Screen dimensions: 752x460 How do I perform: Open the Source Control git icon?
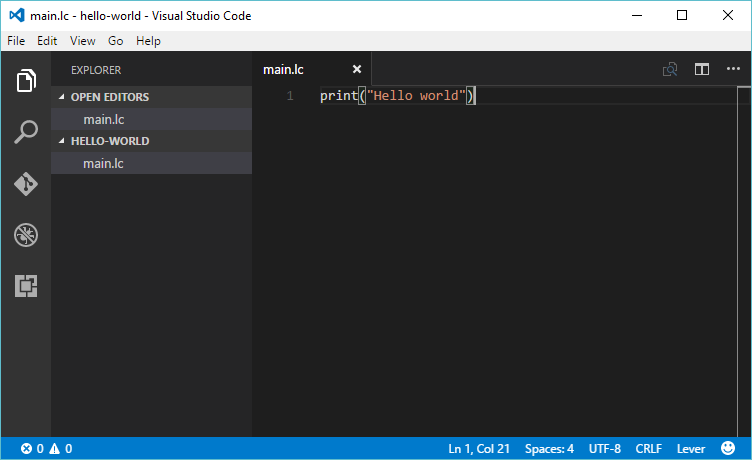point(26,184)
